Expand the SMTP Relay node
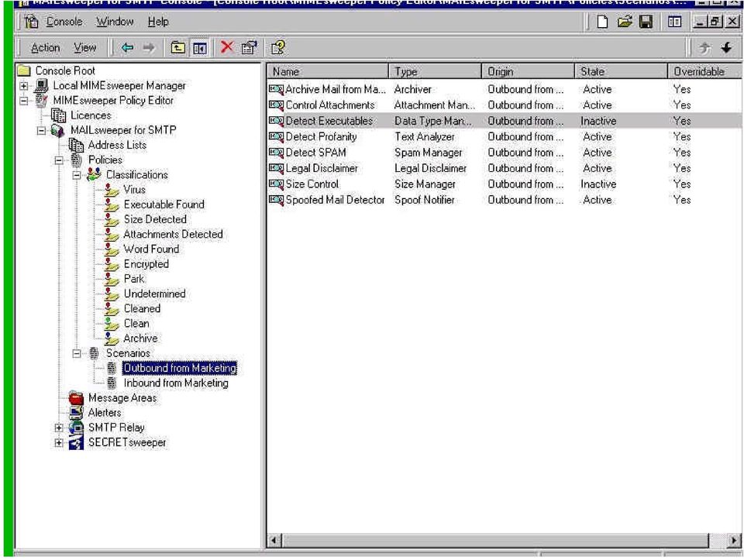The image size is (744, 560). tap(59, 428)
